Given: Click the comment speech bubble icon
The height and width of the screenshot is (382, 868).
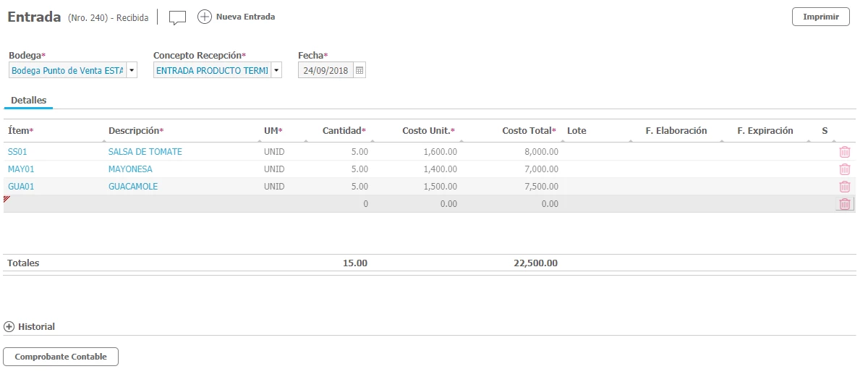Looking at the screenshot, I should pos(177,17).
